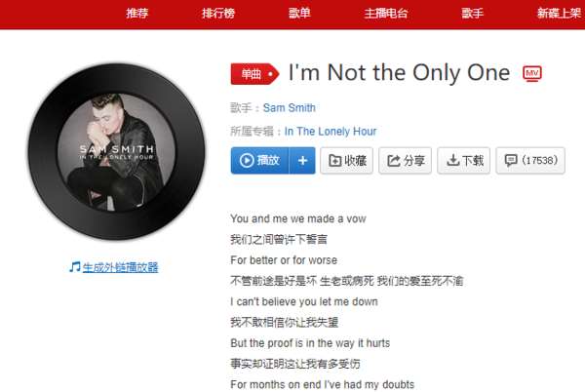
Task: Open the Sam Smith artist link
Action: click(x=290, y=108)
